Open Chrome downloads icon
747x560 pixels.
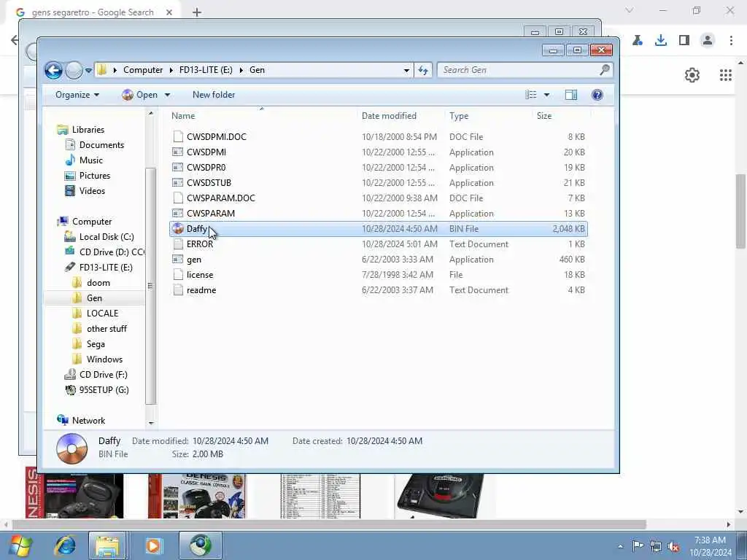[x=660, y=41]
